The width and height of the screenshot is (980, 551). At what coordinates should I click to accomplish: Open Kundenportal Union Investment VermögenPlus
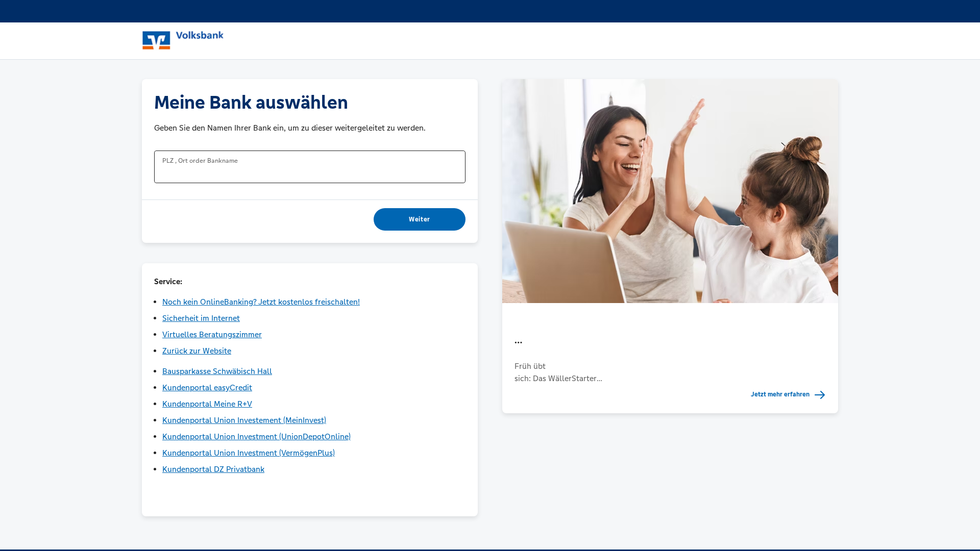248,453
